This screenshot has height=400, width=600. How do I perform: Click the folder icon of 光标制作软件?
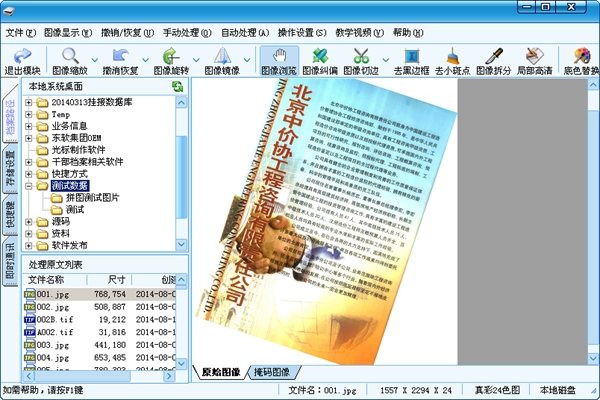point(42,150)
